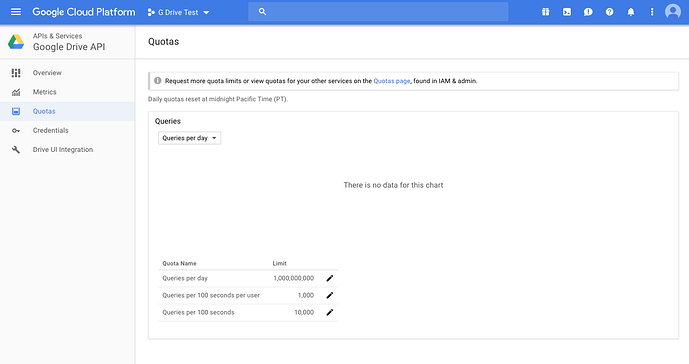This screenshot has height=364, width=689.
Task: Open the Metrics page
Action: tap(44, 92)
